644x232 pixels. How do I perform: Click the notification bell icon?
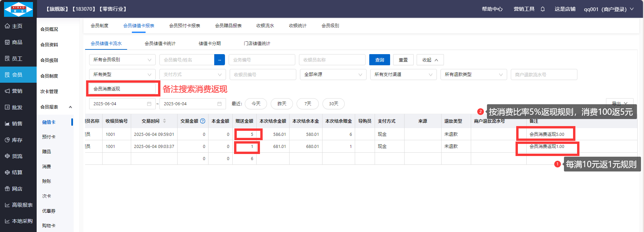coord(542,9)
